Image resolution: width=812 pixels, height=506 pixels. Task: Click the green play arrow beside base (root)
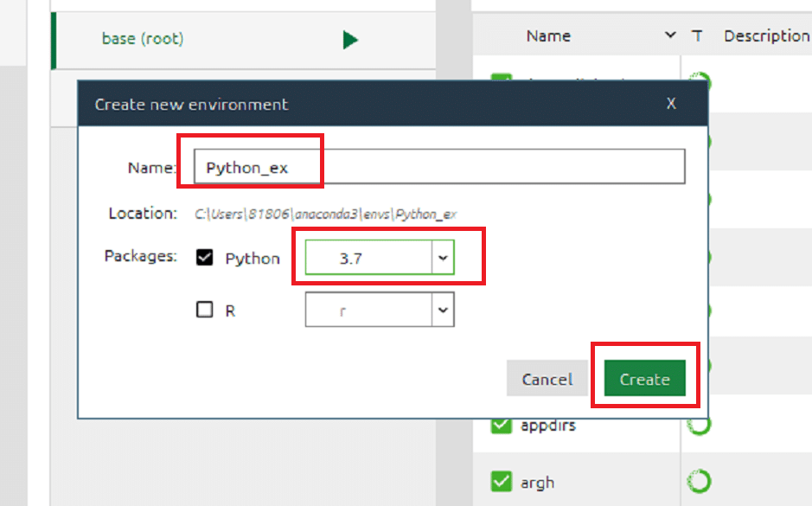tap(350, 40)
